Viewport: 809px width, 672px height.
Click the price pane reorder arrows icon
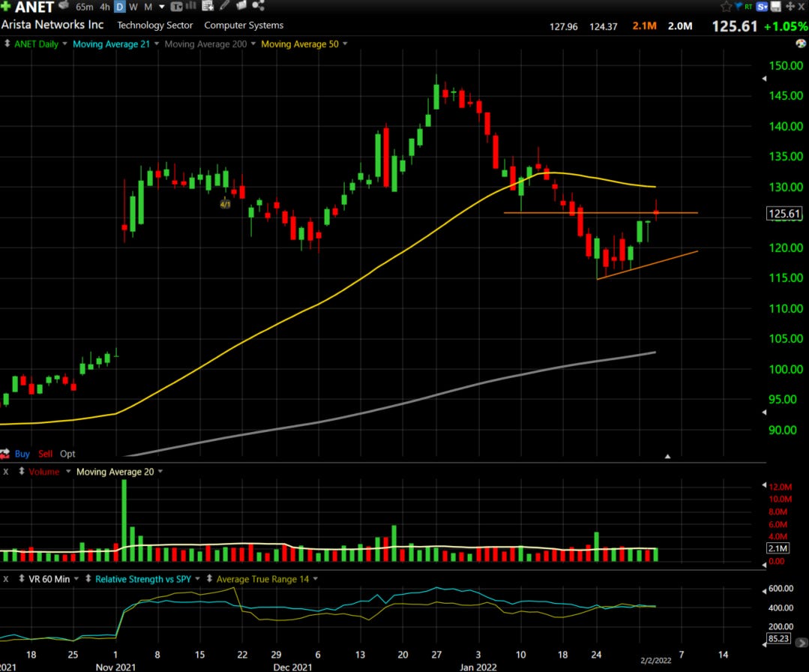tap(7, 43)
